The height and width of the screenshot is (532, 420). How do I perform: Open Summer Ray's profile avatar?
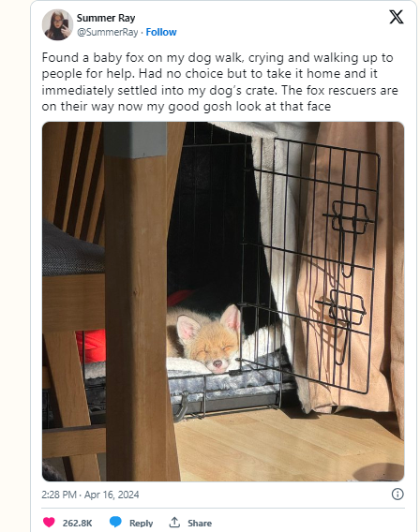(57, 24)
